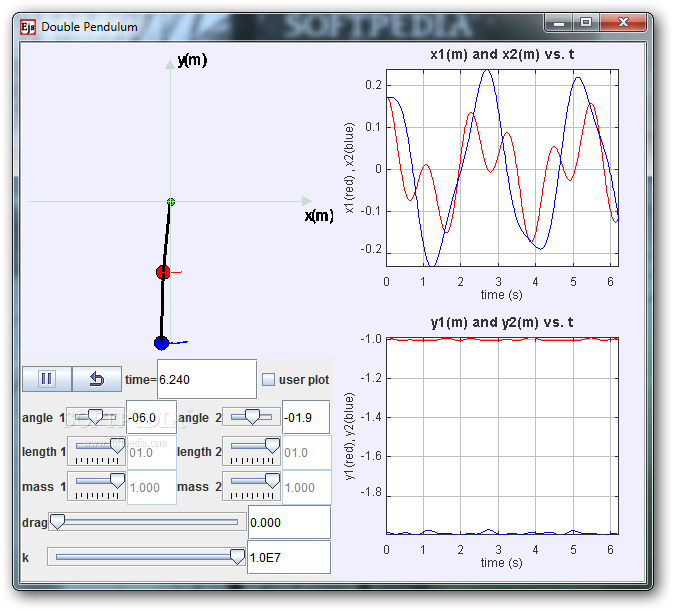The height and width of the screenshot is (611, 674).
Task: Click the green pivot point at origin
Action: pos(171,202)
